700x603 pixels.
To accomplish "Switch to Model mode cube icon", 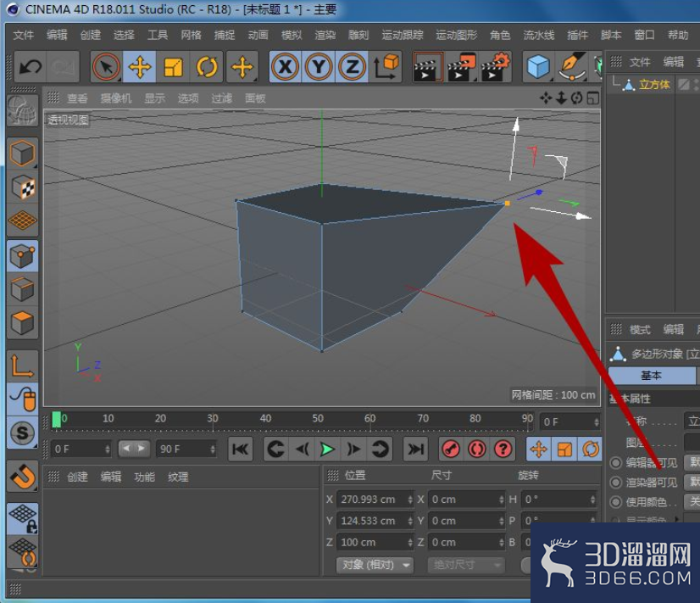I will click(22, 154).
